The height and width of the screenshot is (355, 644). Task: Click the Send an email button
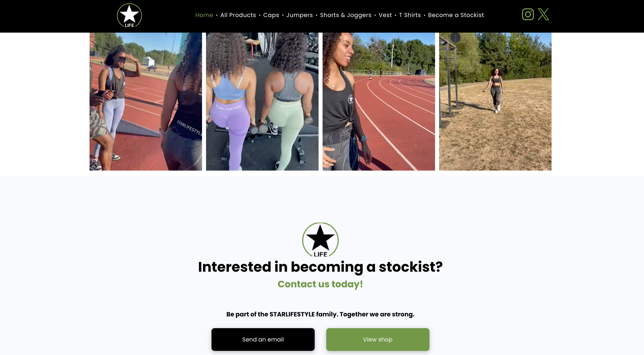pyautogui.click(x=263, y=339)
